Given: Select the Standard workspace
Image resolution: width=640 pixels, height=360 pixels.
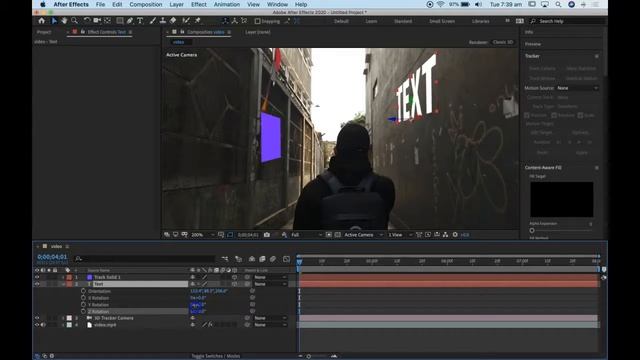Looking at the screenshot, I should pyautogui.click(x=403, y=21).
